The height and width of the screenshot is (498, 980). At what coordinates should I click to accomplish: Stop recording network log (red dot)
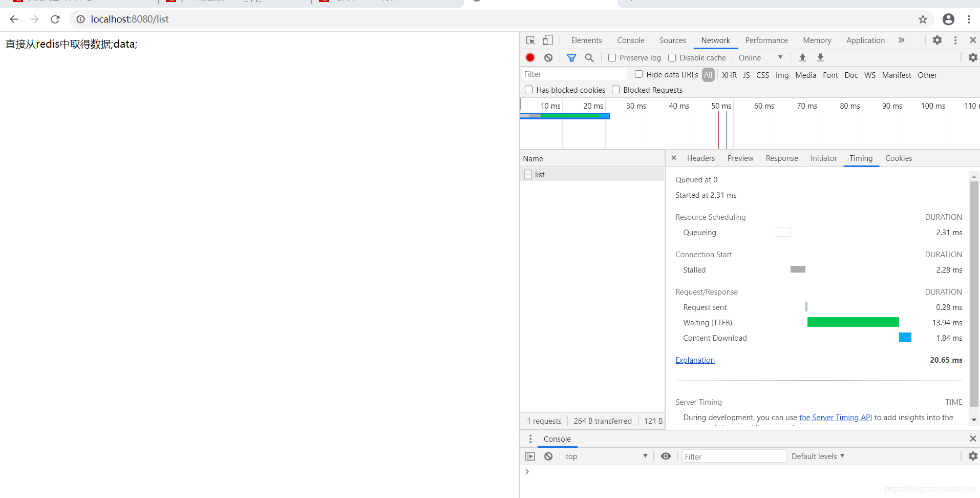[530, 57]
